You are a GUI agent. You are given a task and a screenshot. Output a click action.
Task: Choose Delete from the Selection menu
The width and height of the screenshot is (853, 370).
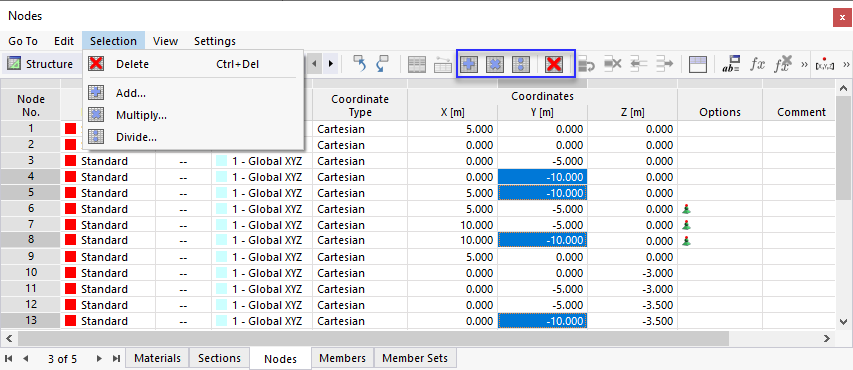[x=193, y=64]
